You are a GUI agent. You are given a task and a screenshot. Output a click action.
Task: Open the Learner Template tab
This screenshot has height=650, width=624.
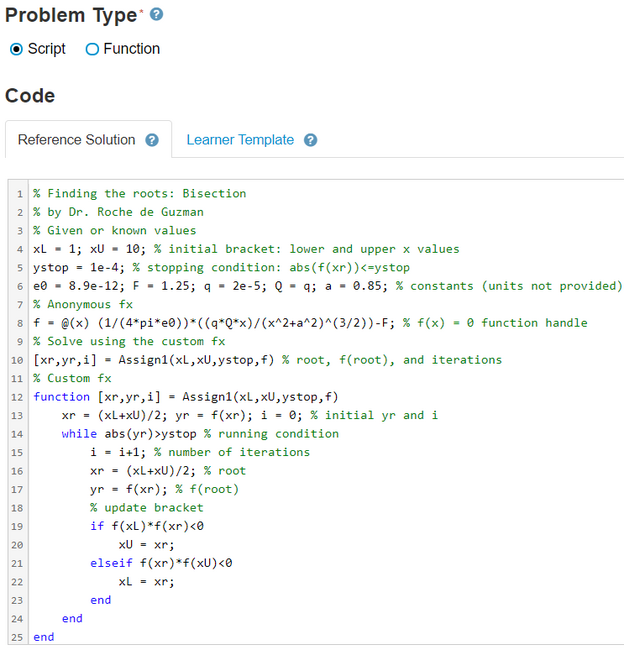240,140
